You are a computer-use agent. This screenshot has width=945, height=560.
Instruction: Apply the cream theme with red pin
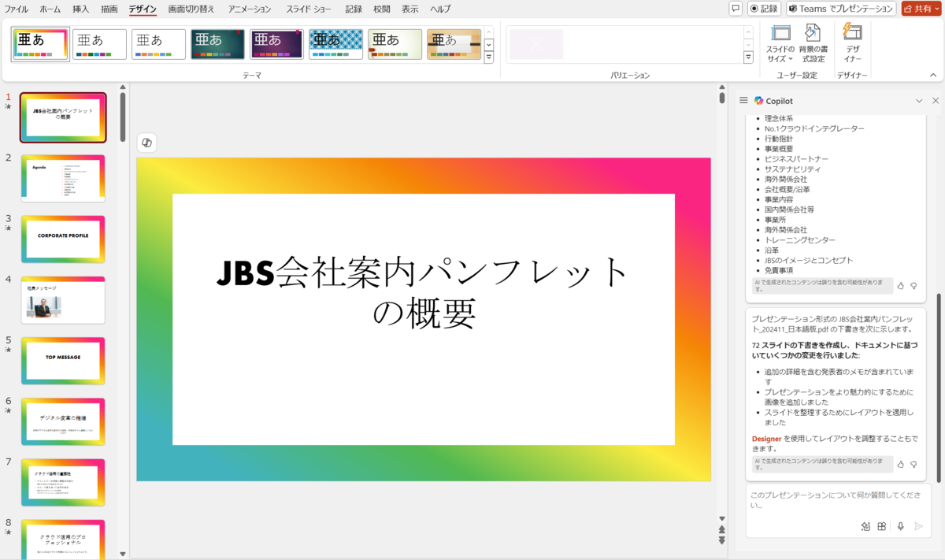tap(395, 44)
